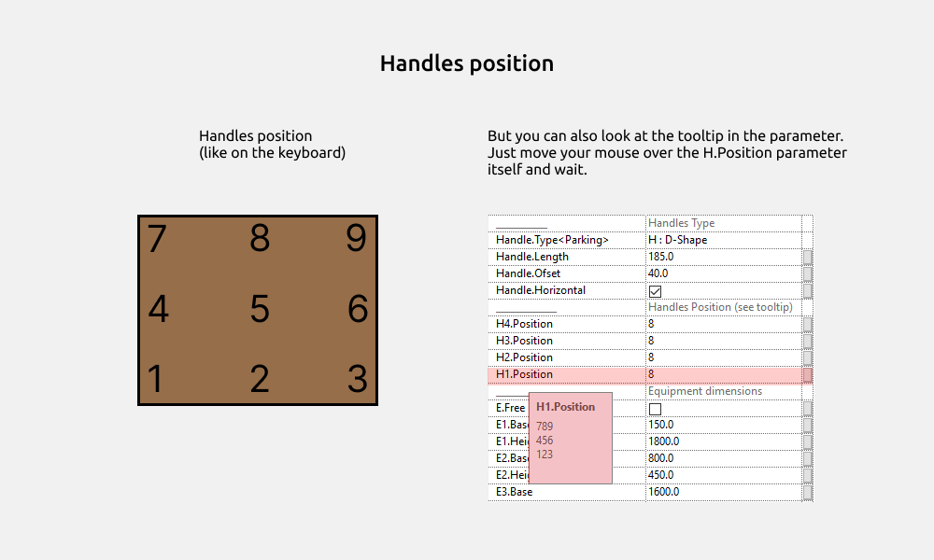
Task: Edit the E3.Base value 1600.0
Action: coord(723,492)
